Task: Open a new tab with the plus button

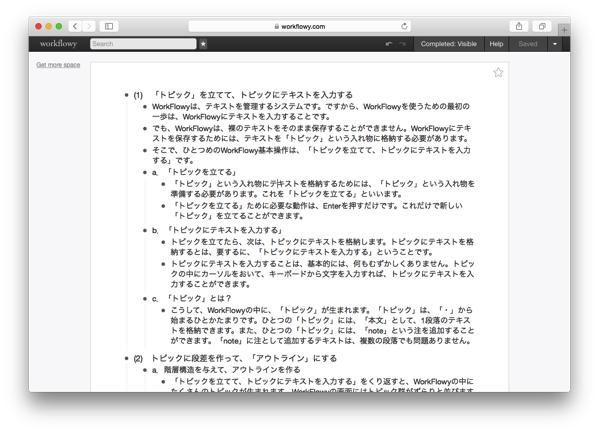Action: click(x=564, y=29)
